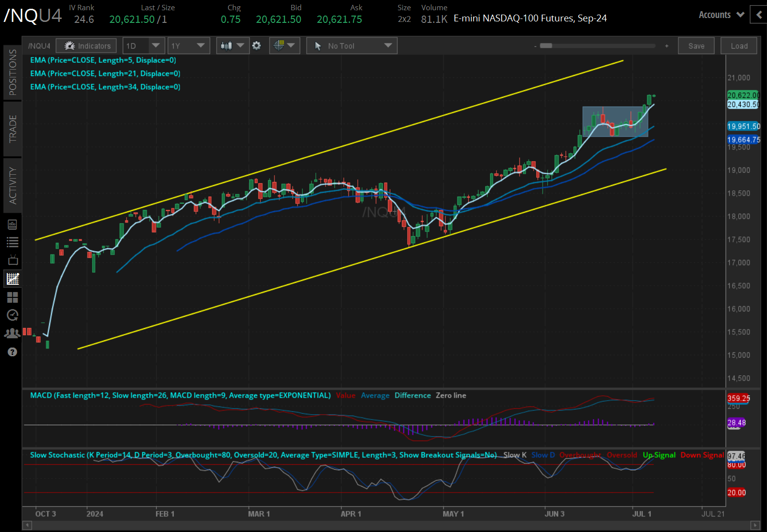Click the MACD Difference legend label
The image size is (767, 532).
413,395
